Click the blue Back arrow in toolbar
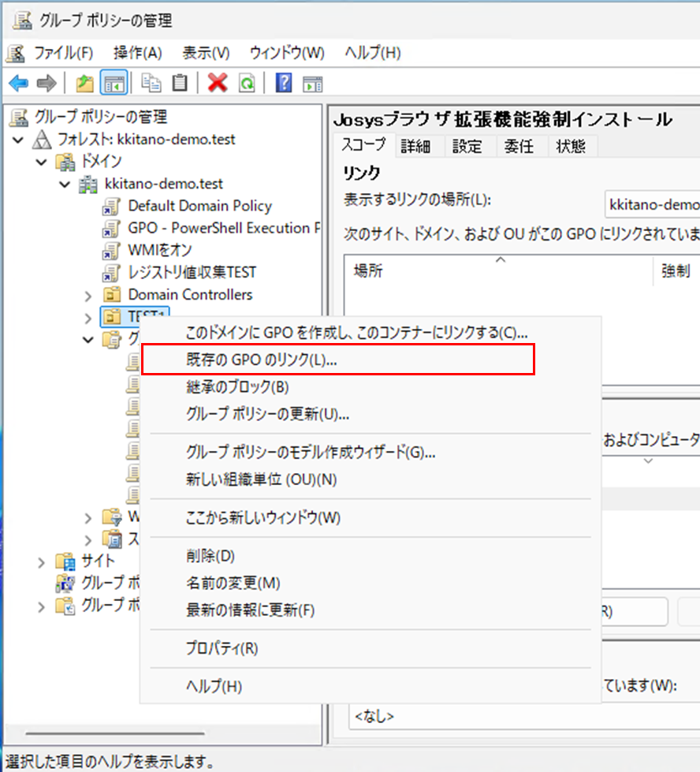Viewport: 700px width, 772px height. [x=18, y=83]
